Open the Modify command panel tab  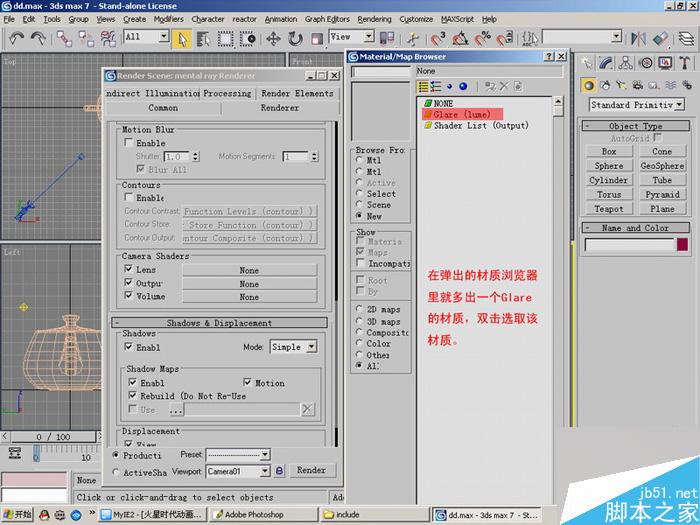coord(606,63)
